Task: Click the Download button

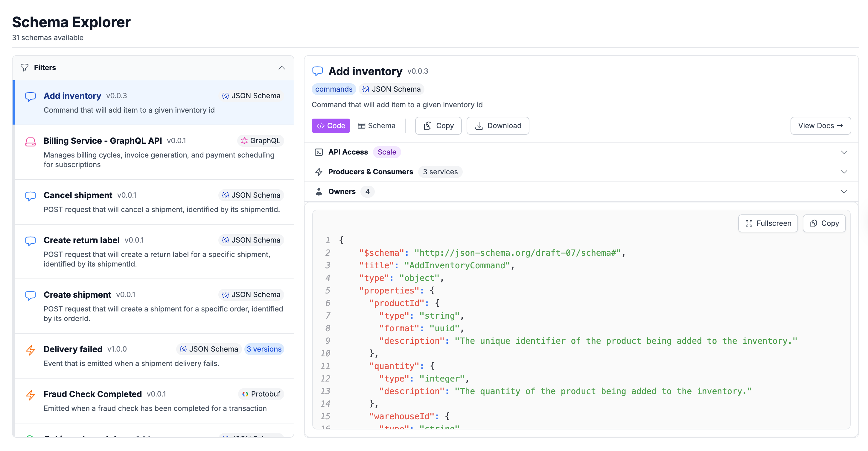Action: tap(498, 125)
